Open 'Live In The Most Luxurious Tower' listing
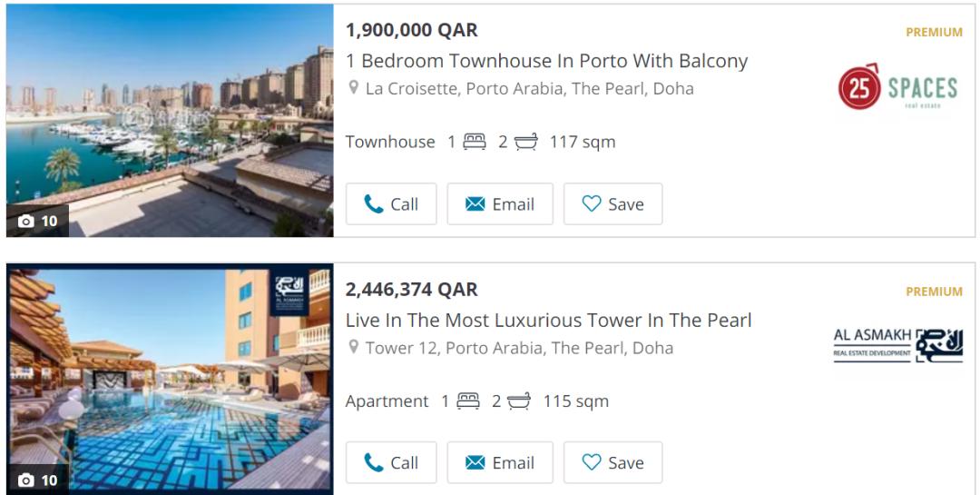Image resolution: width=980 pixels, height=495 pixels. [548, 320]
